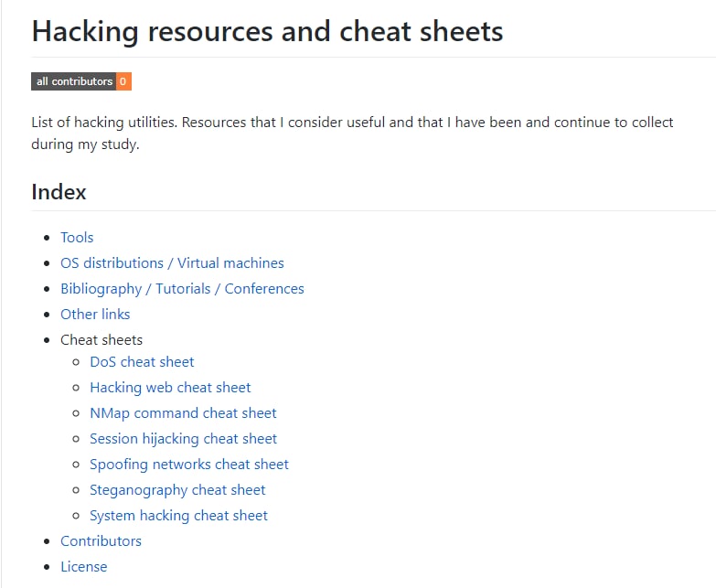Click the bullet beside Tools
Viewport: 716px width, 588px height.
48,238
